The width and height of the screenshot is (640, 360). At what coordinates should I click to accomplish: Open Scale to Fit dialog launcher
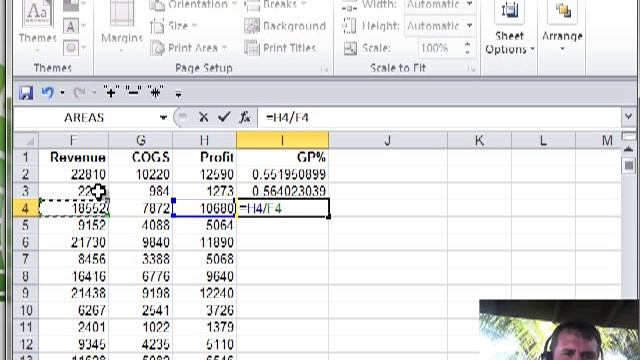pyautogui.click(x=472, y=69)
